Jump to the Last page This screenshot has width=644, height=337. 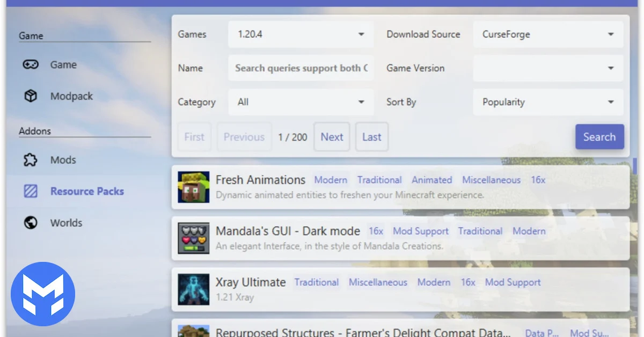(x=371, y=137)
